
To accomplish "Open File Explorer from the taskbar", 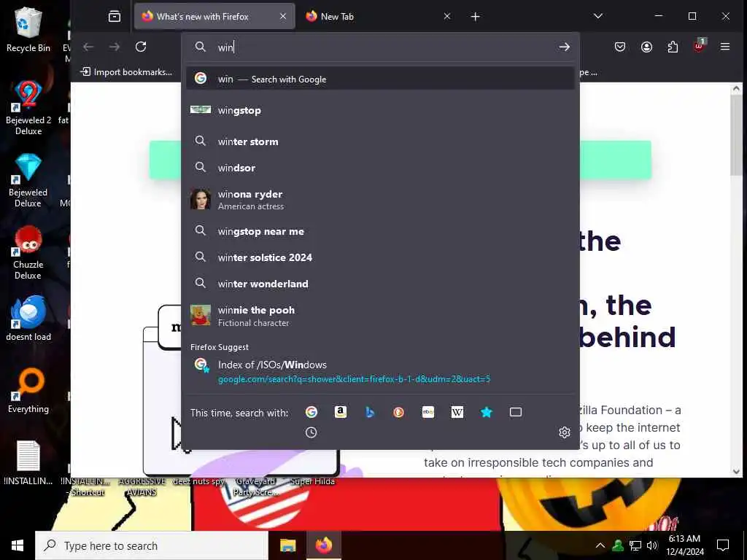I will point(287,545).
